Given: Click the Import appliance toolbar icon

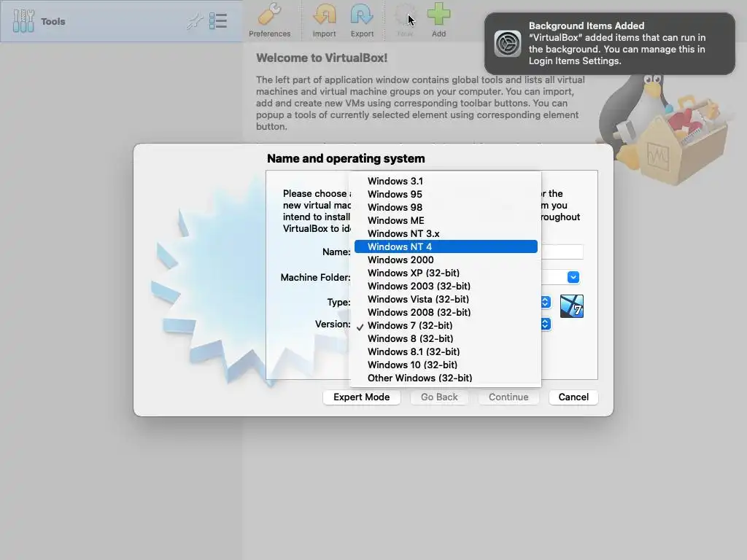Looking at the screenshot, I should (324, 20).
